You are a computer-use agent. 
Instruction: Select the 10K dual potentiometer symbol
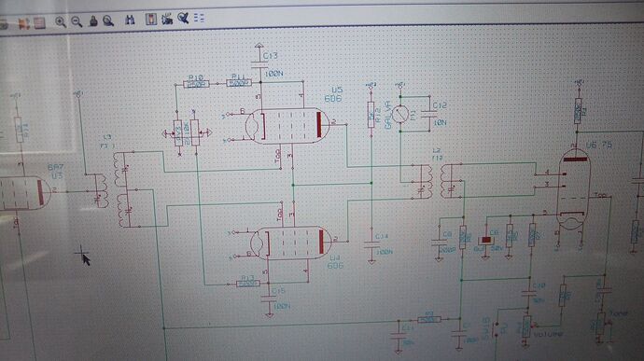(187, 132)
